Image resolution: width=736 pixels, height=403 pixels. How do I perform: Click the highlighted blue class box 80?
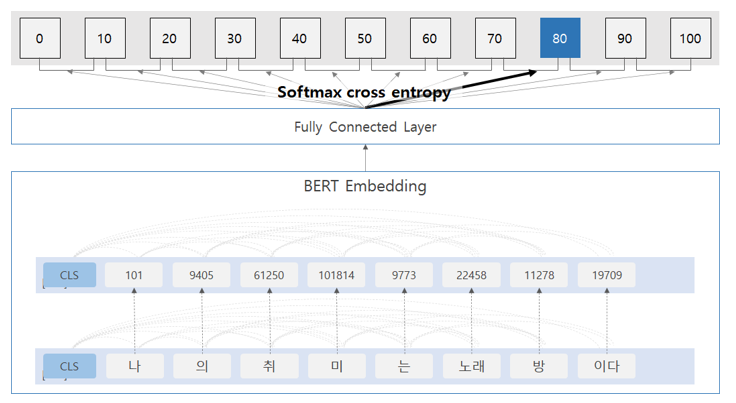coord(559,38)
